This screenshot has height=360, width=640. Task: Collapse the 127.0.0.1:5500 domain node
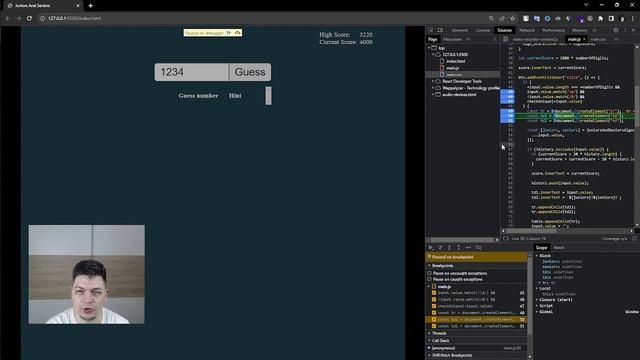pyautogui.click(x=433, y=54)
